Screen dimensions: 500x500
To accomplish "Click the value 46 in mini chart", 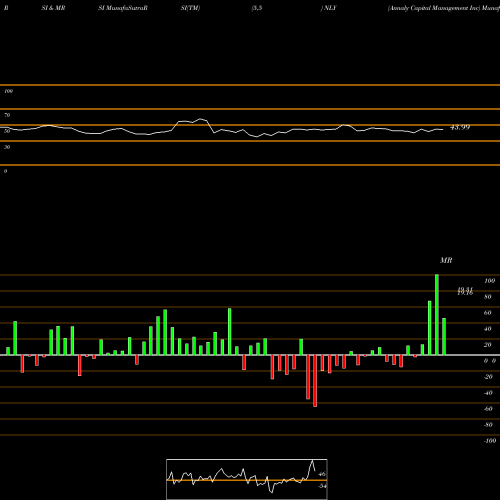I will tap(322, 474).
